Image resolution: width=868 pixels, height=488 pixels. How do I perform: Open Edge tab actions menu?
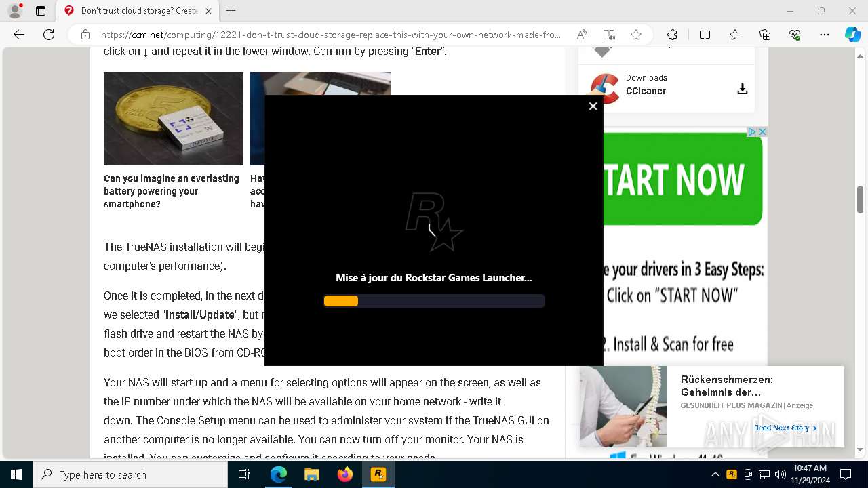point(41,11)
